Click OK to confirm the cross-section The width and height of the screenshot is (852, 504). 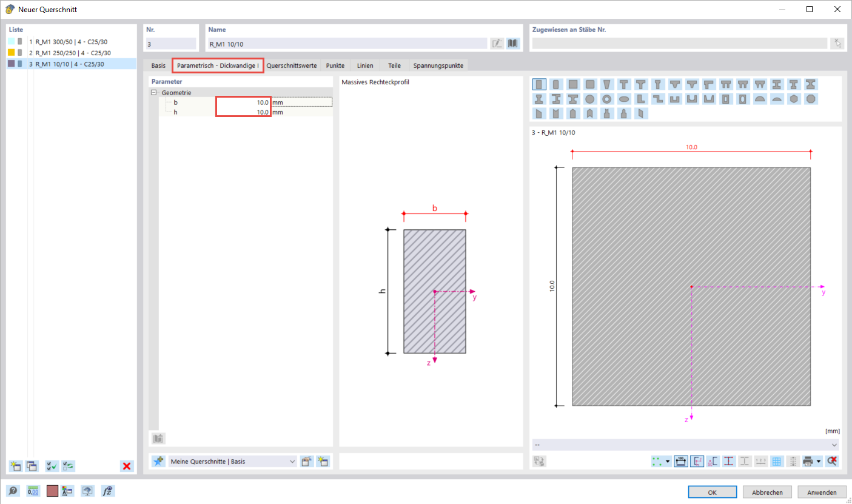tap(712, 491)
